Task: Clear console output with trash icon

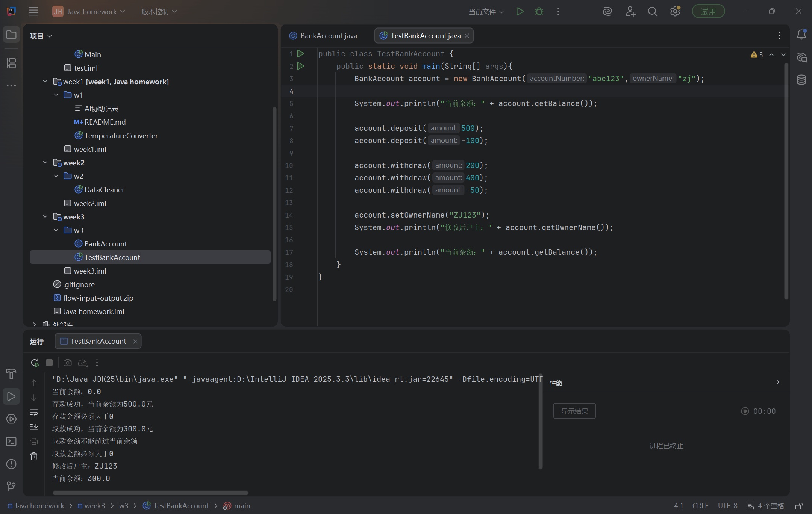Action: click(x=34, y=456)
